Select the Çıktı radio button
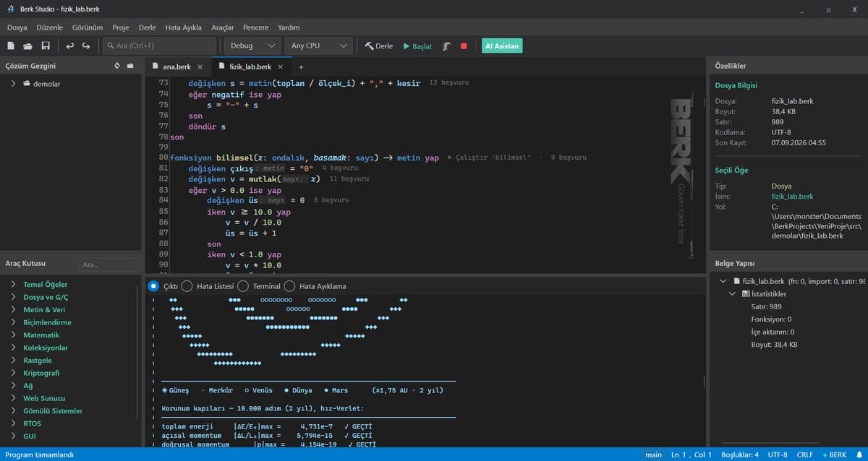 click(153, 286)
